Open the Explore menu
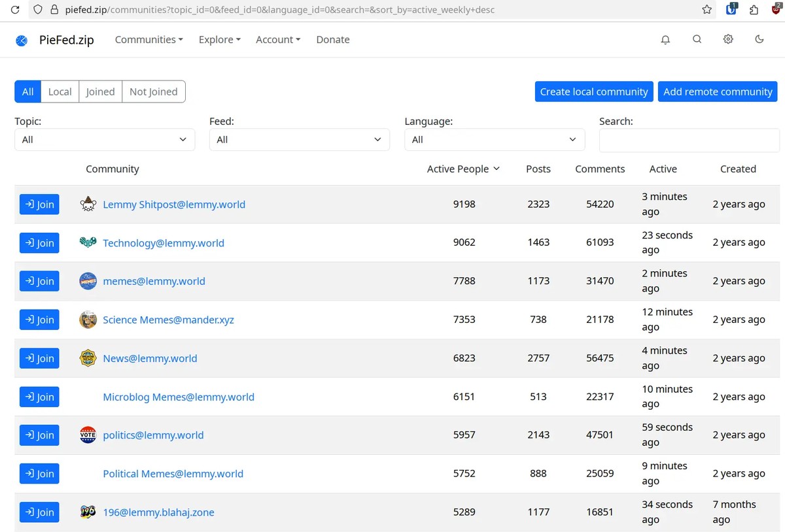The width and height of the screenshot is (785, 532). point(219,40)
